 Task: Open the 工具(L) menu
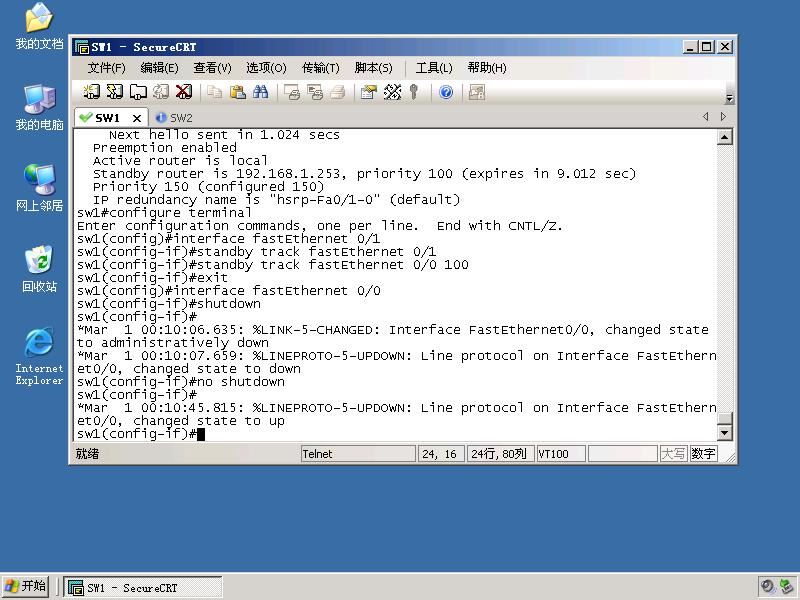tap(434, 68)
